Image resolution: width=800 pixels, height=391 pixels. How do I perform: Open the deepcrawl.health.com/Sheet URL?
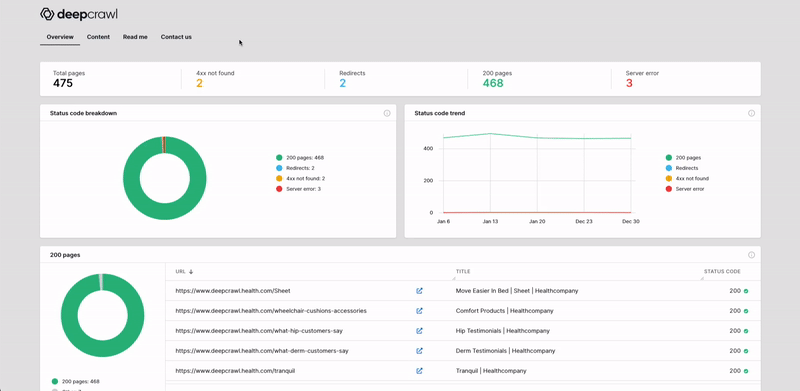(x=233, y=291)
